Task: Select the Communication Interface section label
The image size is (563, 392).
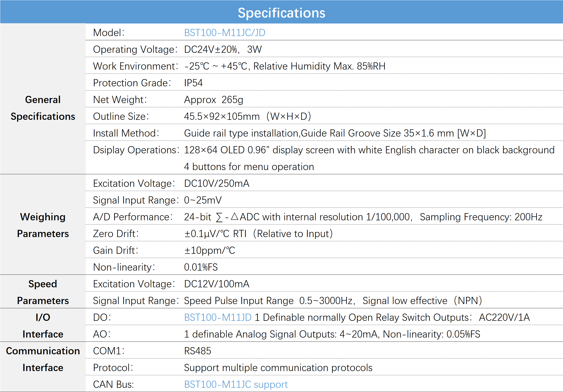Action: (x=43, y=359)
